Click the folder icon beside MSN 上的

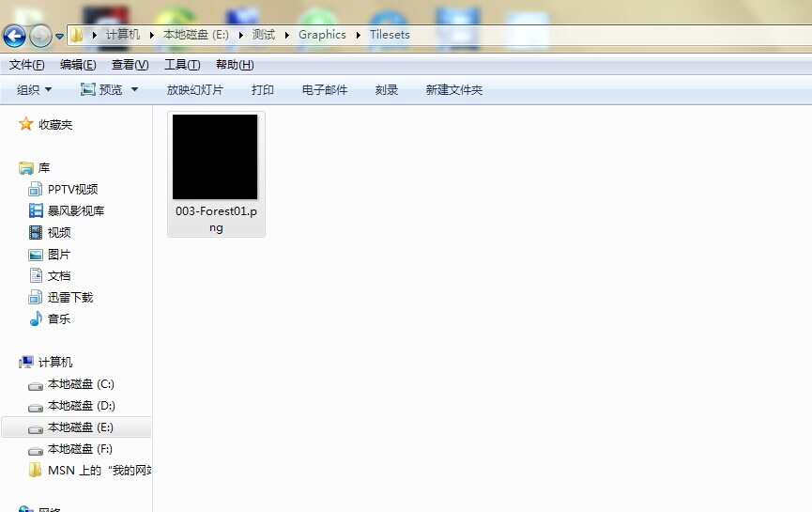point(35,470)
